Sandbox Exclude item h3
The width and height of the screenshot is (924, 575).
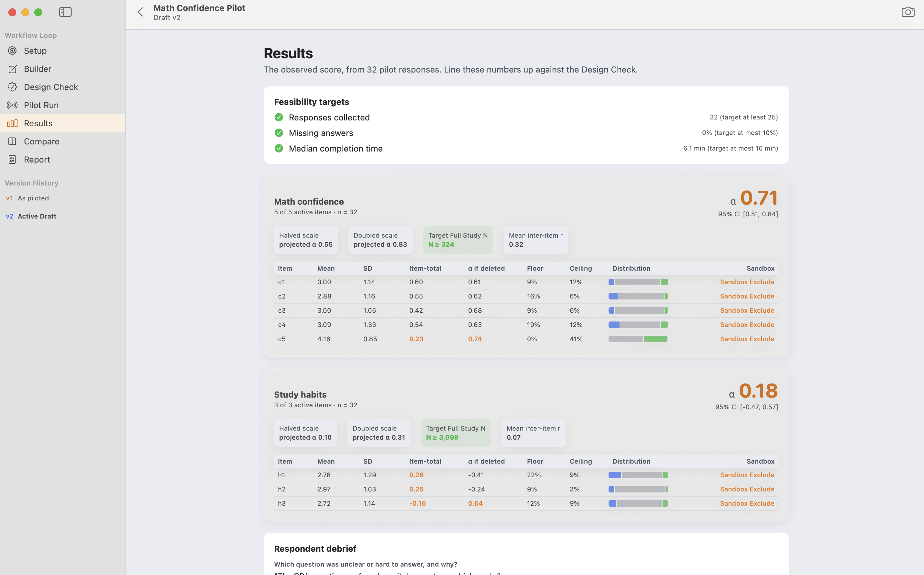[x=747, y=503]
